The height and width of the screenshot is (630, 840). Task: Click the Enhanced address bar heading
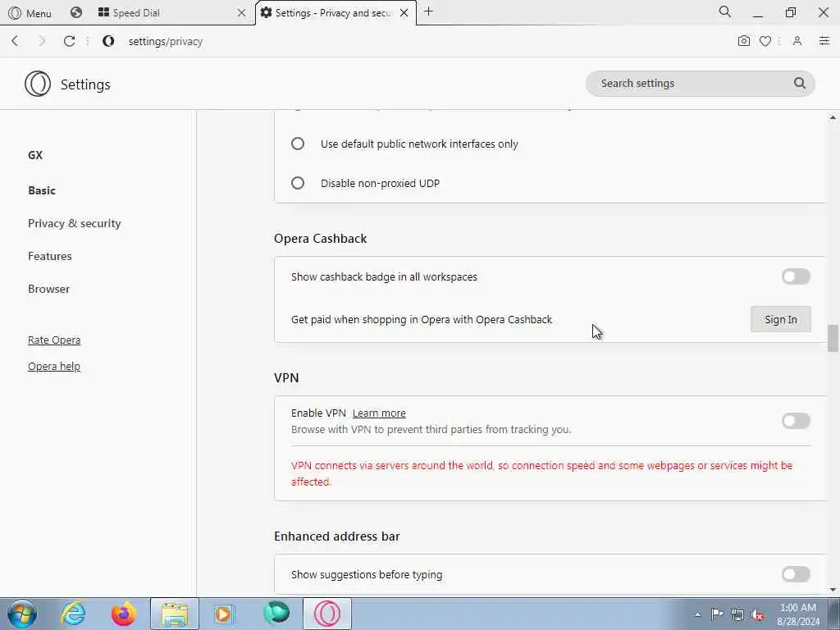point(337,536)
